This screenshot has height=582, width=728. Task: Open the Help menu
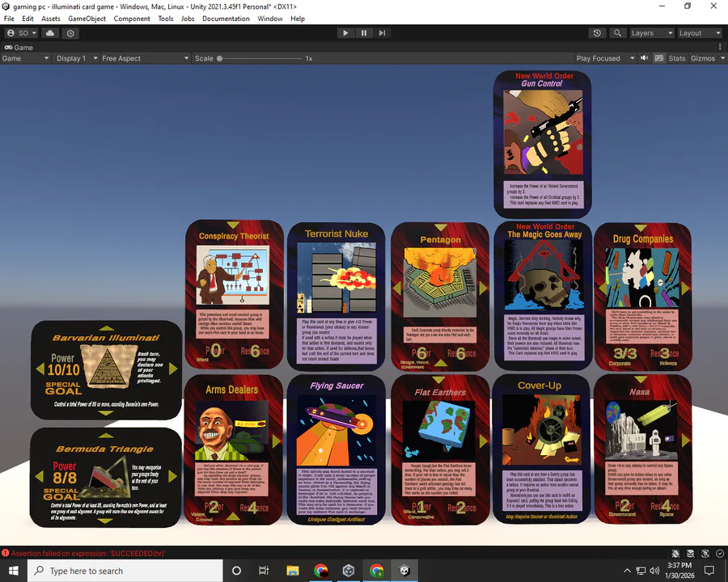pyautogui.click(x=298, y=19)
